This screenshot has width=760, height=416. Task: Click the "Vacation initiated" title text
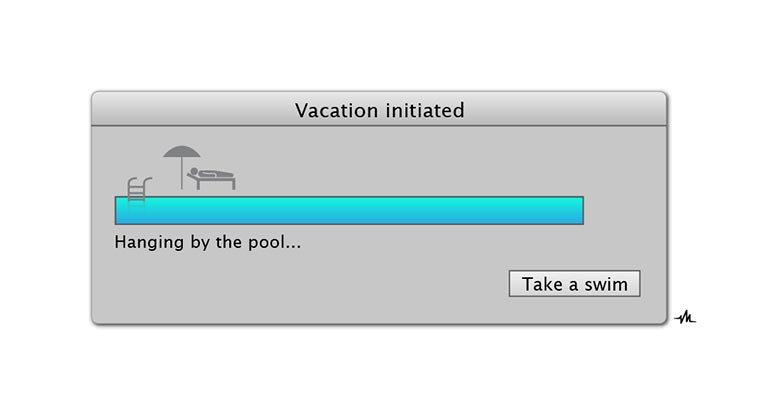[x=379, y=110]
